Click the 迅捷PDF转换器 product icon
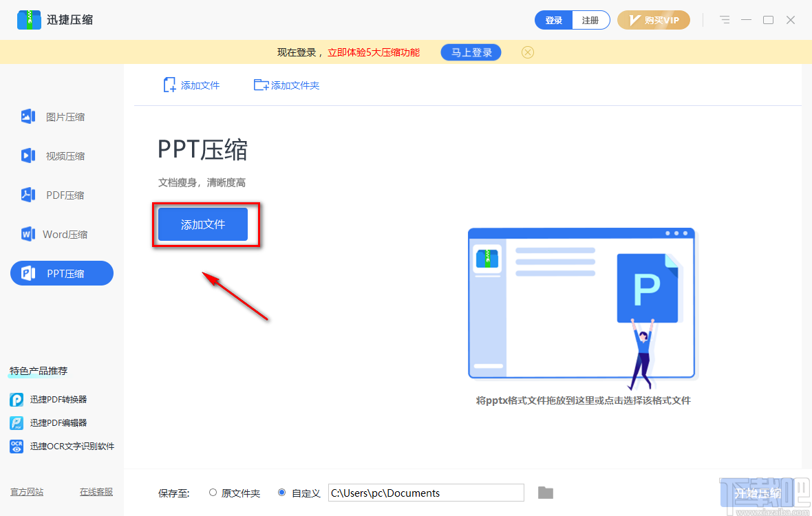 pyautogui.click(x=17, y=400)
